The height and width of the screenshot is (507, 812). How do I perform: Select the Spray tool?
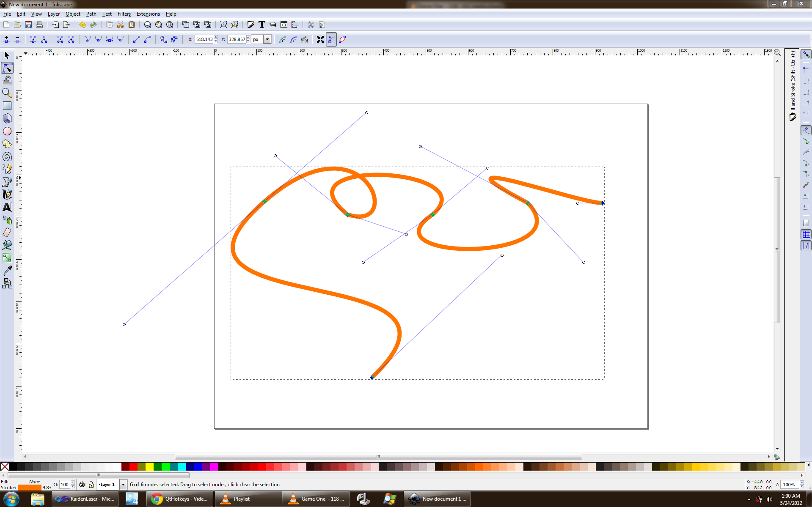click(7, 220)
